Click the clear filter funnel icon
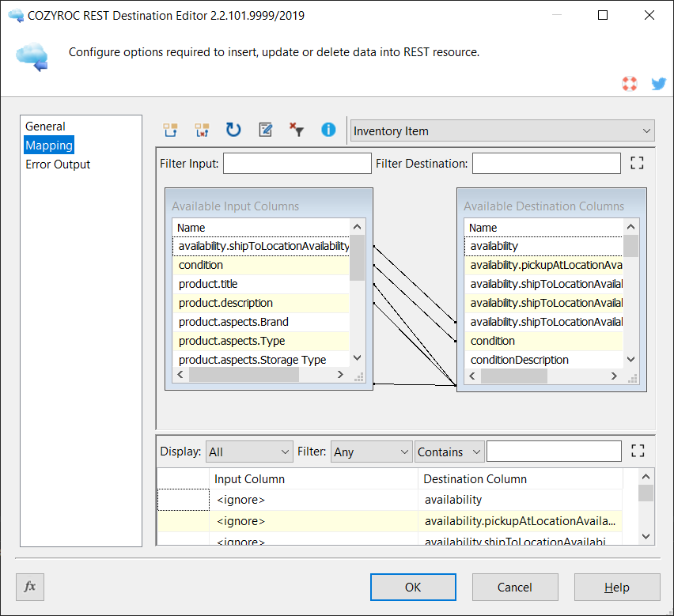674x616 pixels. click(x=297, y=130)
